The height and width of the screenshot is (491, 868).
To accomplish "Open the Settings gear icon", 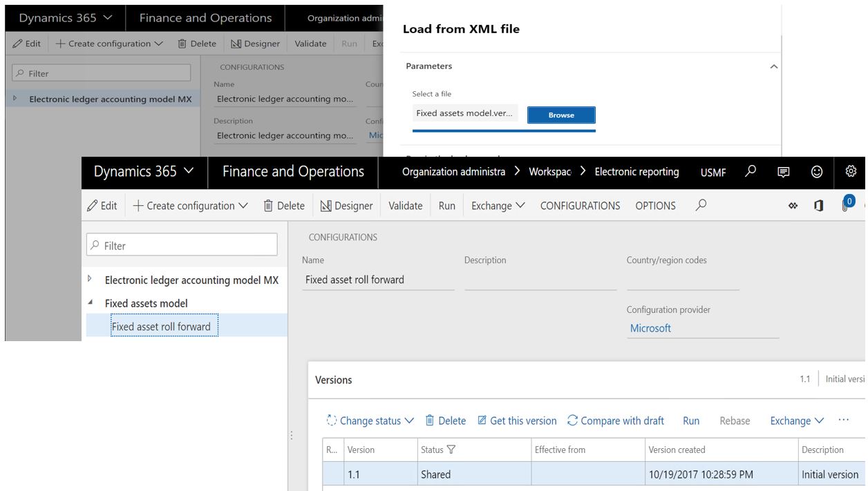I will click(x=850, y=171).
